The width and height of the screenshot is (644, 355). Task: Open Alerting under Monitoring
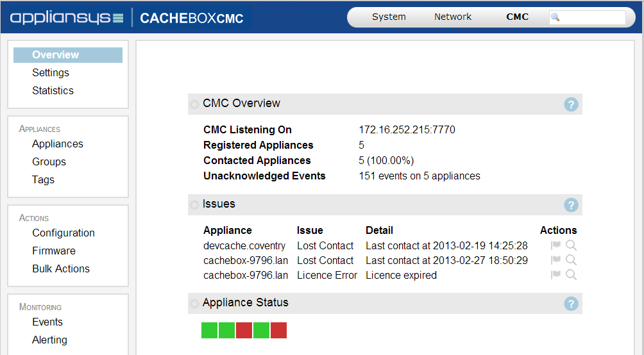[x=49, y=340]
